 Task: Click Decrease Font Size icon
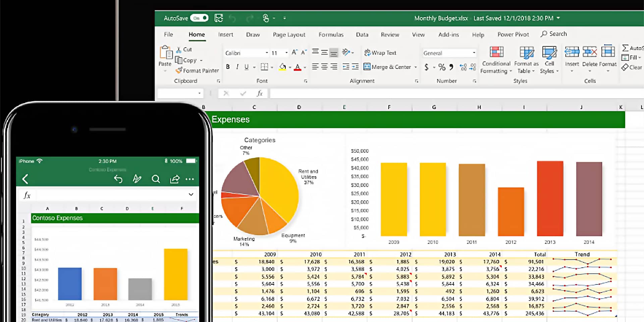(304, 52)
